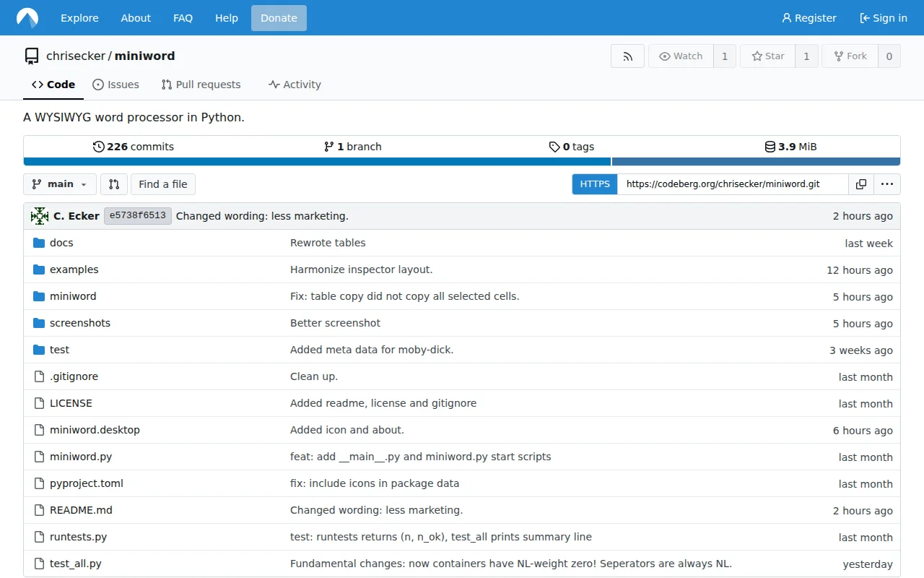Click the Register link
Screen dimensions: 924x578
[x=809, y=18]
